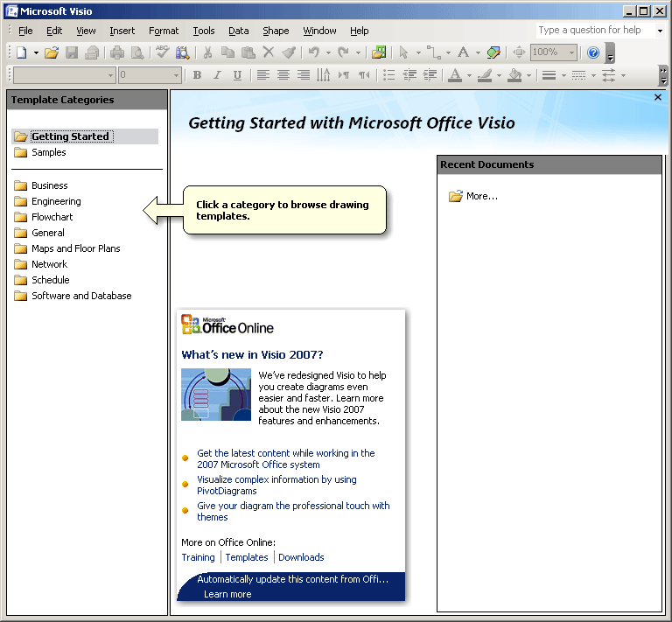Click the Save diskette icon
The image size is (672, 622).
pyautogui.click(x=72, y=52)
